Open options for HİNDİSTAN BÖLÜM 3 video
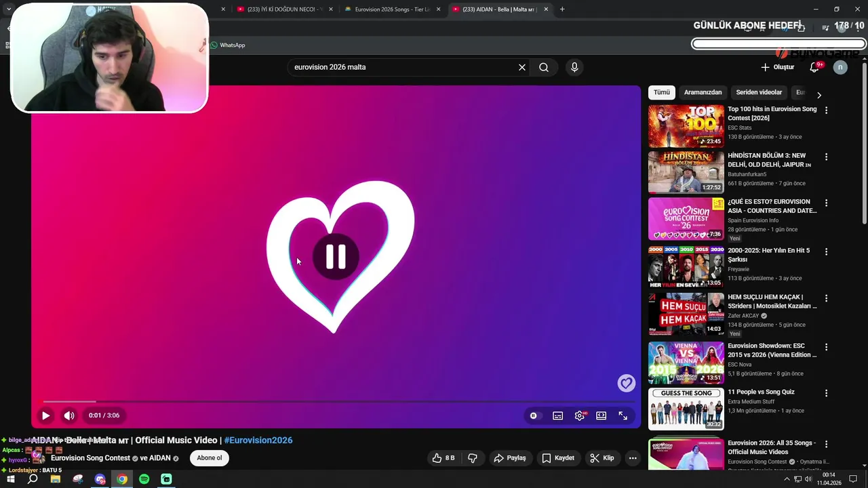Screen dimensions: 868x488 click(x=826, y=157)
